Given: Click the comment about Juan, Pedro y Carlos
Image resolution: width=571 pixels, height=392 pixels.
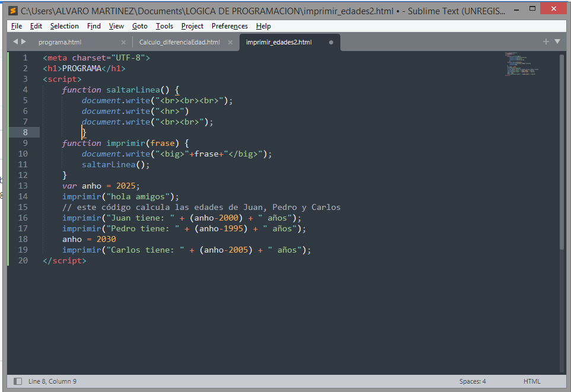Looking at the screenshot, I should [x=202, y=208].
